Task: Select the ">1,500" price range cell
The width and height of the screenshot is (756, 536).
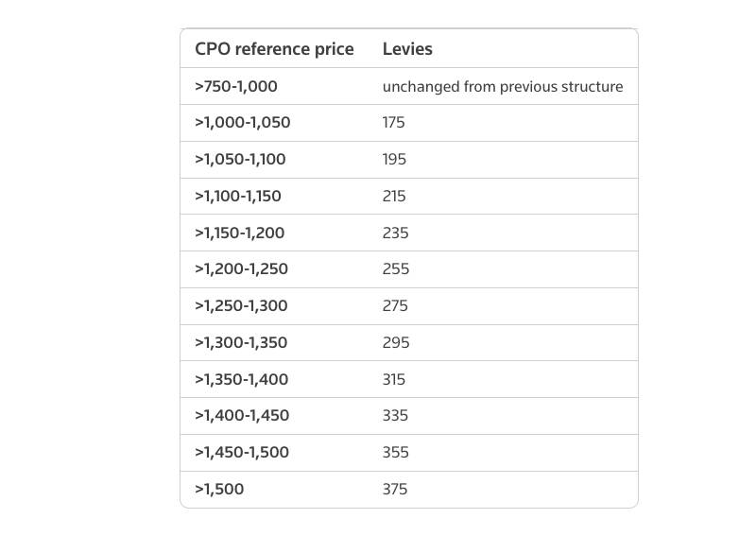Action: [x=219, y=490]
